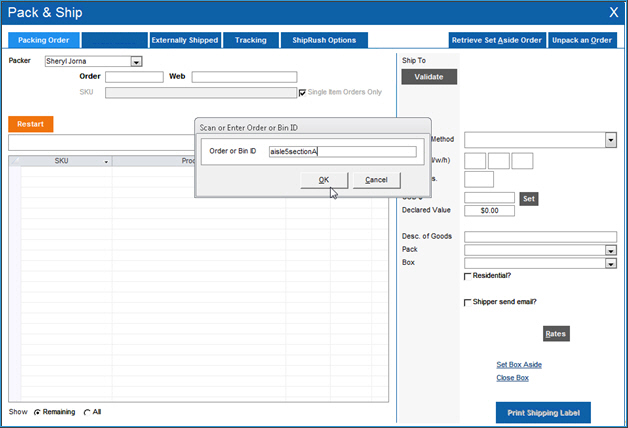Image resolution: width=628 pixels, height=428 pixels.
Task: Expand the Packer dropdown list
Action: (137, 61)
